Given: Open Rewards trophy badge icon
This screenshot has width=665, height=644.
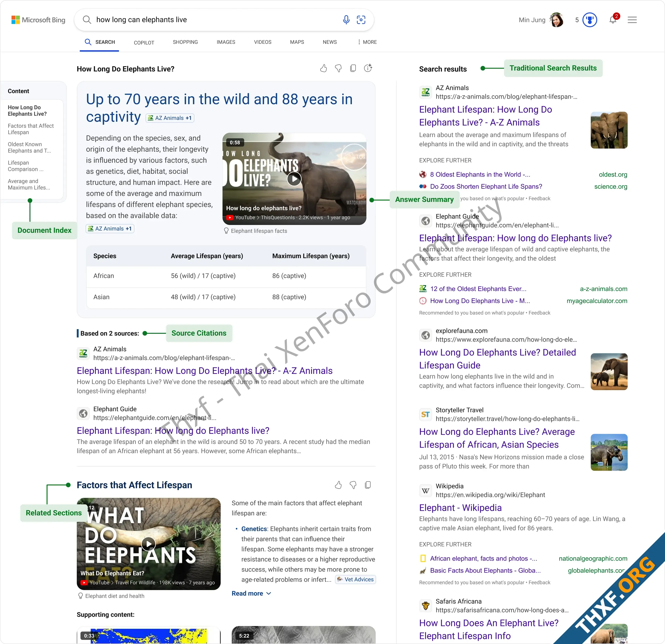Looking at the screenshot, I should point(590,20).
